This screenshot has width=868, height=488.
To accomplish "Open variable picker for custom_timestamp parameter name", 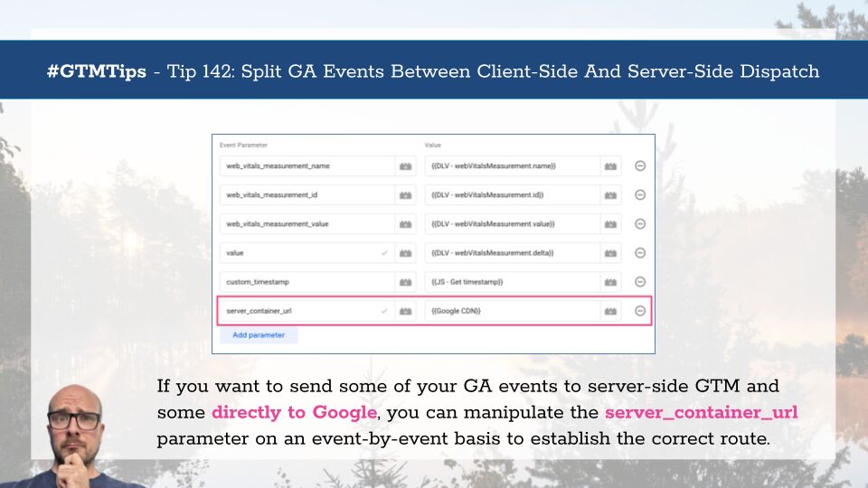I will coord(406,282).
